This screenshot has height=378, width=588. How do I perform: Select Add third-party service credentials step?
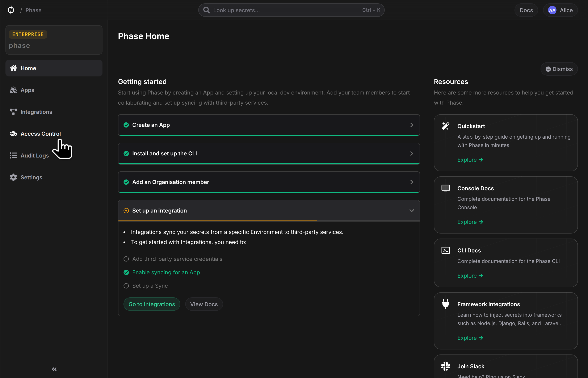tap(173, 259)
